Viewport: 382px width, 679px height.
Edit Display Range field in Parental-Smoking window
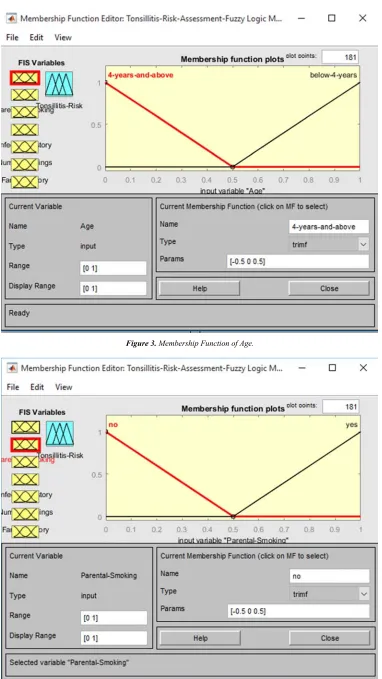point(114,638)
